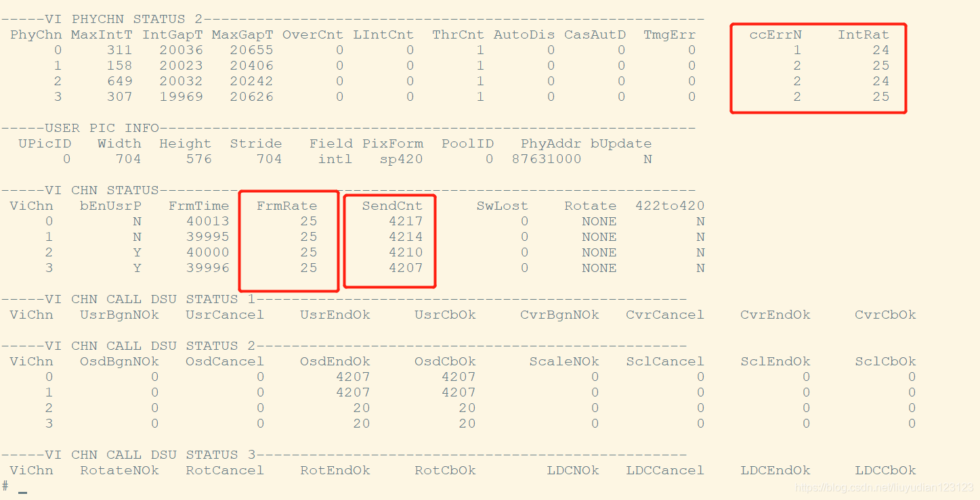Select the MaxIntT column header

[x=102, y=35]
